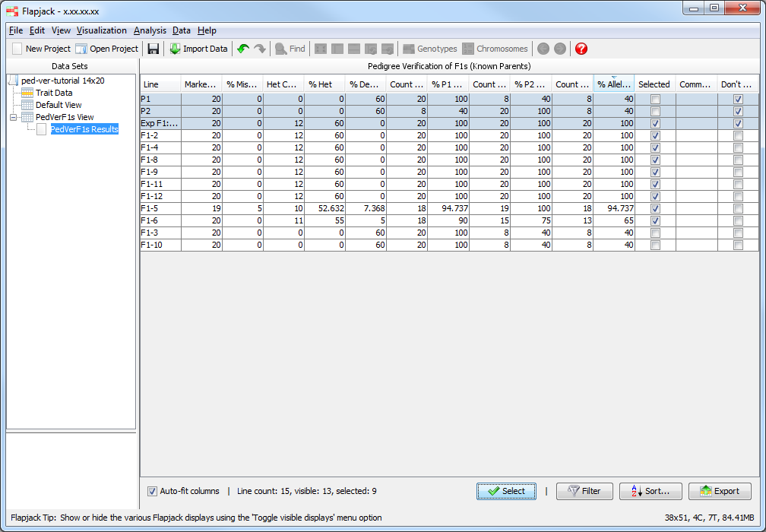Click the Line column header
This screenshot has height=532, width=766.
[x=160, y=84]
